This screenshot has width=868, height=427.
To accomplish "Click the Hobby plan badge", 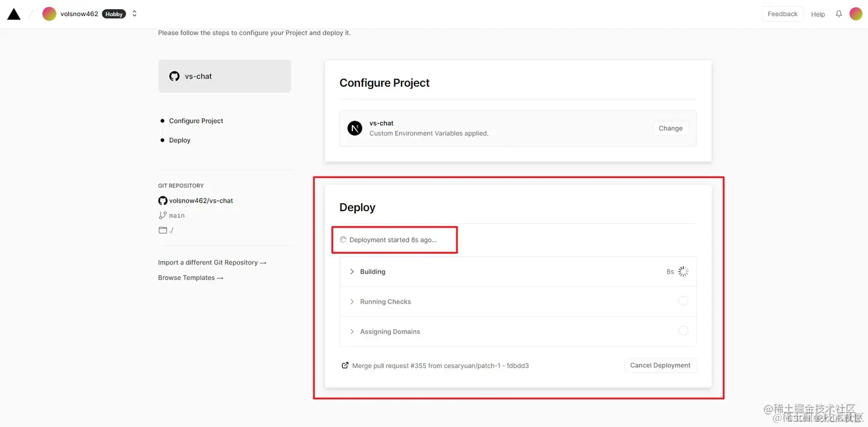I will [x=114, y=14].
